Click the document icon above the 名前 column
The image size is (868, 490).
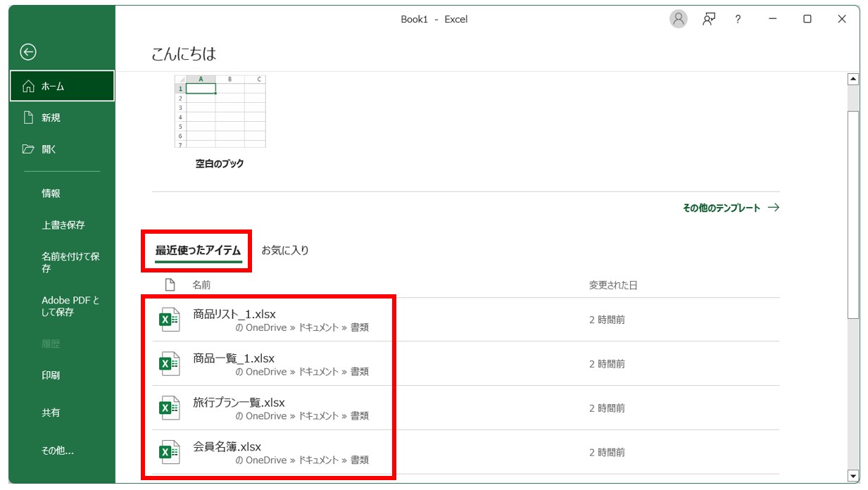tap(168, 284)
